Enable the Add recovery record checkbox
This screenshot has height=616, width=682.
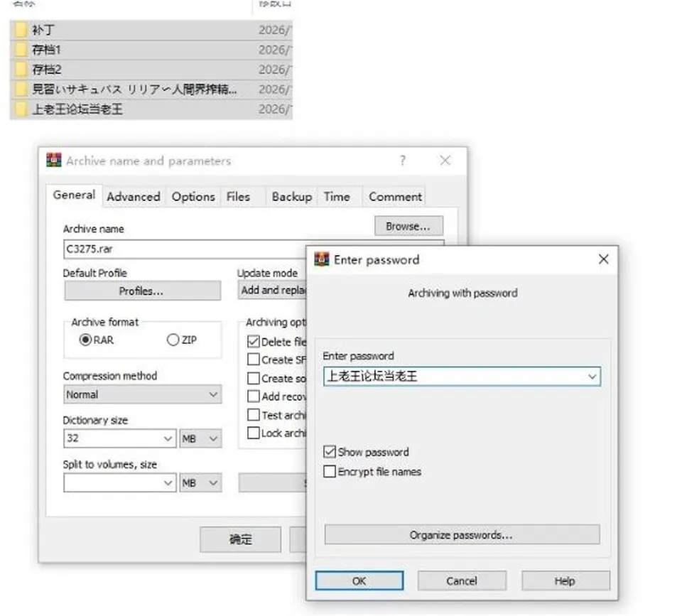coord(253,396)
